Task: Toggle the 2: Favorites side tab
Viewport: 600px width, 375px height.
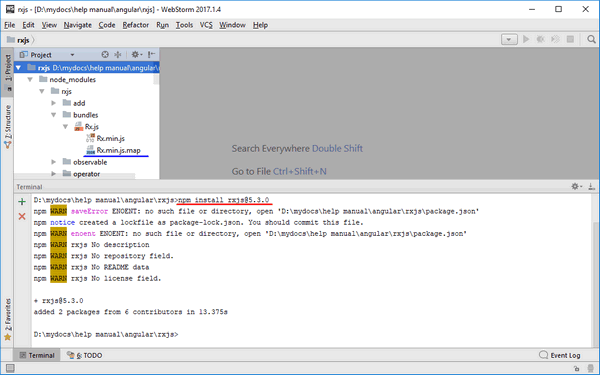Action: pyautogui.click(x=8, y=320)
